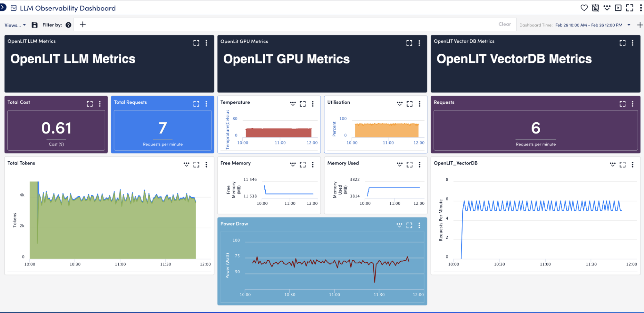Open Free Memory widget kebab menu

point(313,165)
